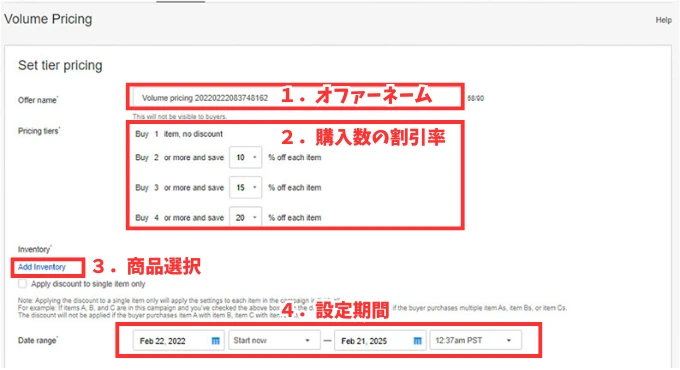Click 'Buy 1 item, no discount' text
The image size is (680, 370).
coord(179,134)
